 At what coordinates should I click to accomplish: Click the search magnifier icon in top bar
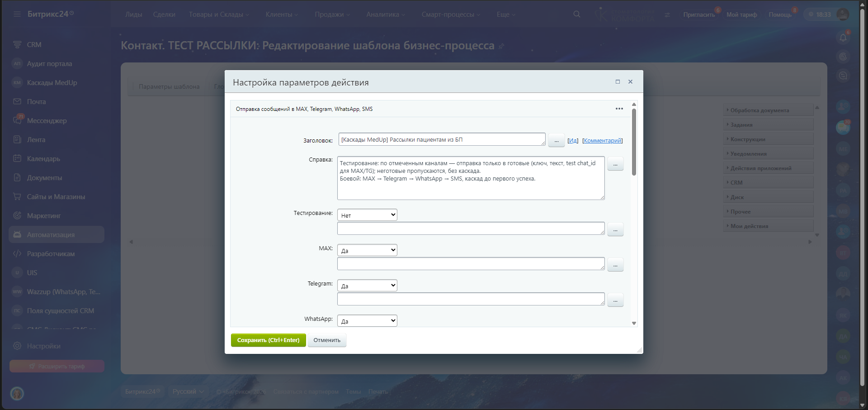click(576, 14)
